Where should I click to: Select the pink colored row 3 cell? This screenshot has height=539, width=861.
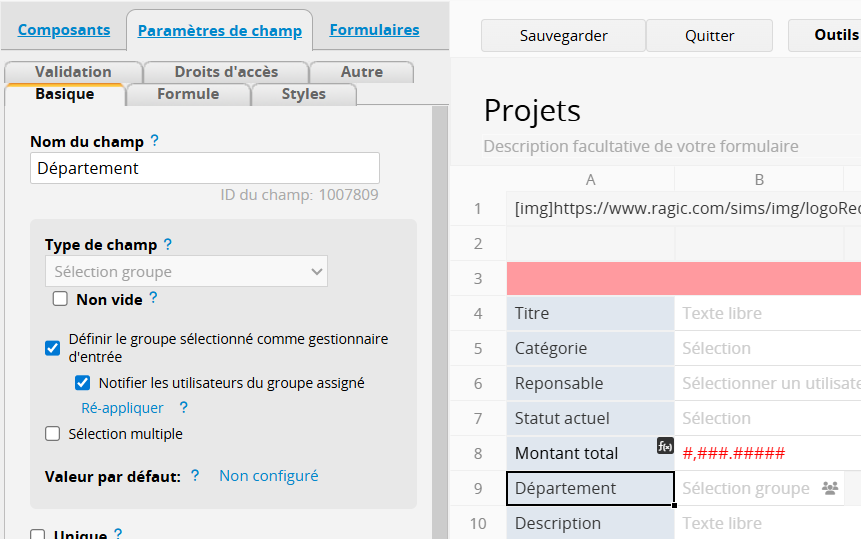684,278
